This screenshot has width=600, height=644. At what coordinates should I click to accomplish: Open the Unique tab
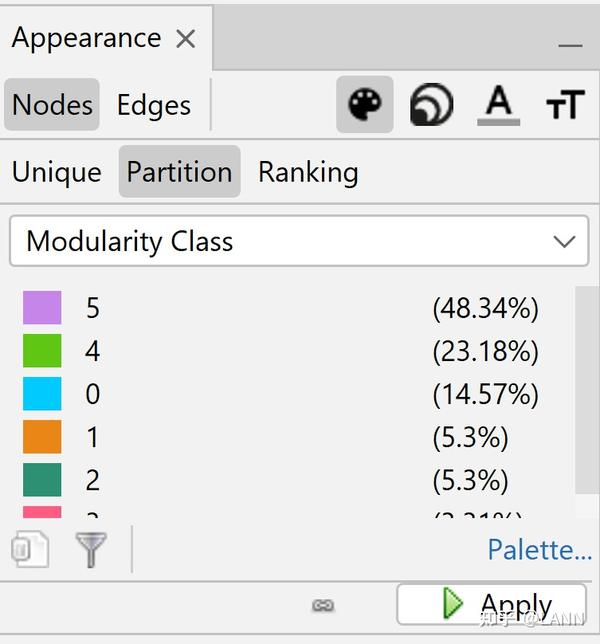(x=56, y=172)
